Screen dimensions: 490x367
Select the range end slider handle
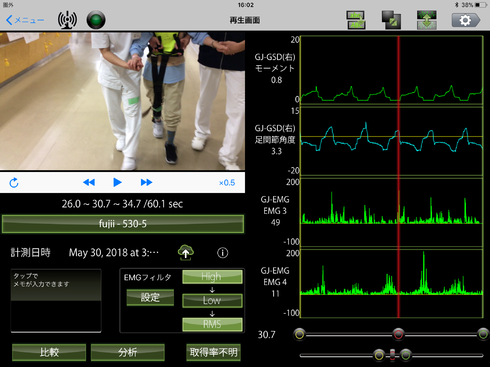pyautogui.click(x=483, y=334)
